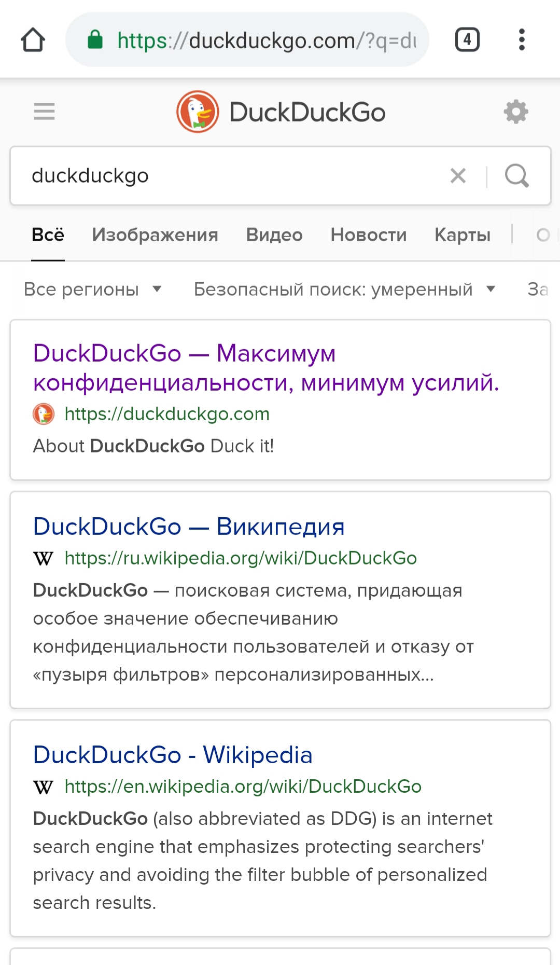Expand the Безопасный поиск: умеренный dropdown
The height and width of the screenshot is (965, 560).
click(344, 289)
